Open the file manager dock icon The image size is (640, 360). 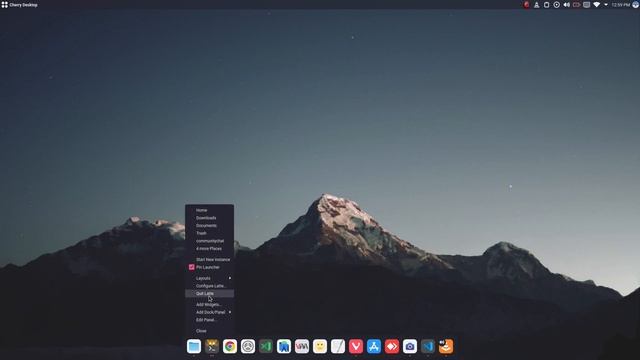point(194,346)
